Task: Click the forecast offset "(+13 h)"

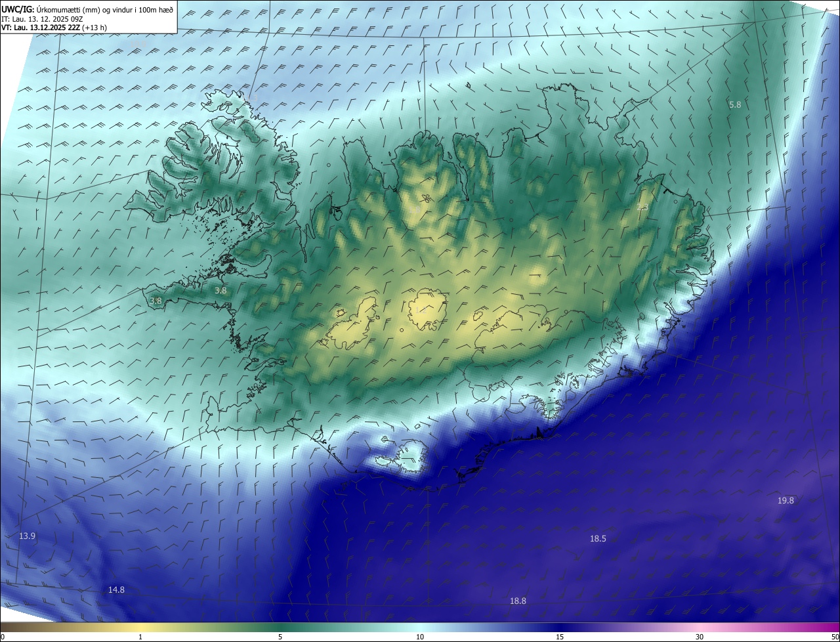Action: click(94, 28)
